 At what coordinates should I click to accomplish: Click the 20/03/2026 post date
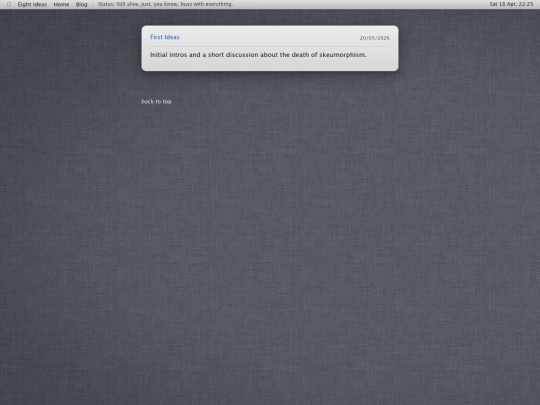pos(375,38)
